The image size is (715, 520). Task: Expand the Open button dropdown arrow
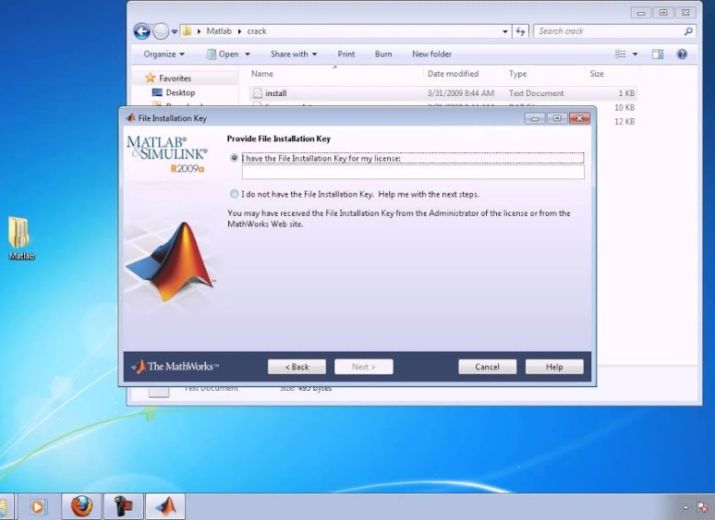tap(248, 54)
